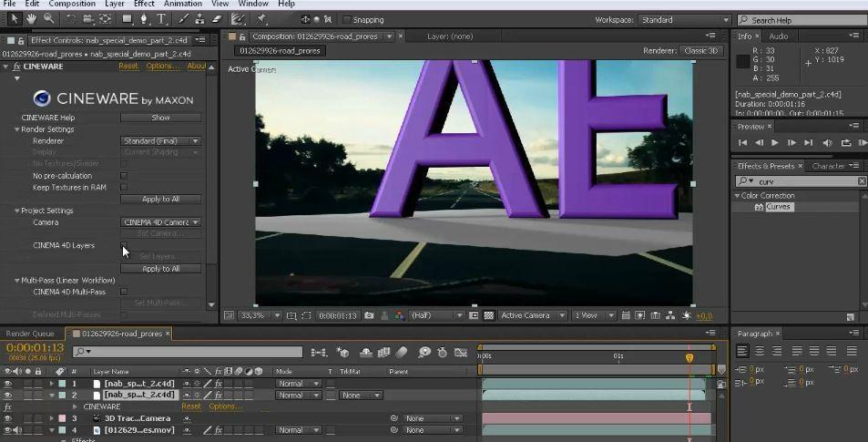This screenshot has width=868, height=442.
Task: Expand layer 1 twirl-down arrow
Action: coord(52,384)
